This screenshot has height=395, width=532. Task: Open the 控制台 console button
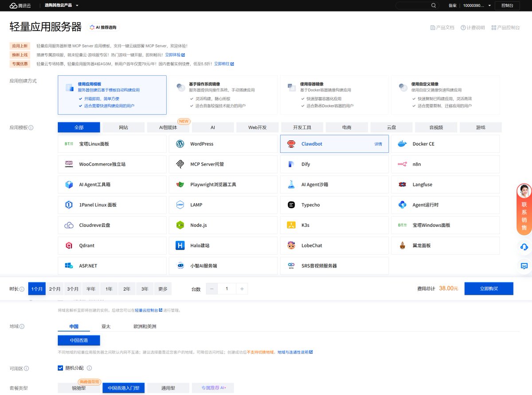click(507, 5)
